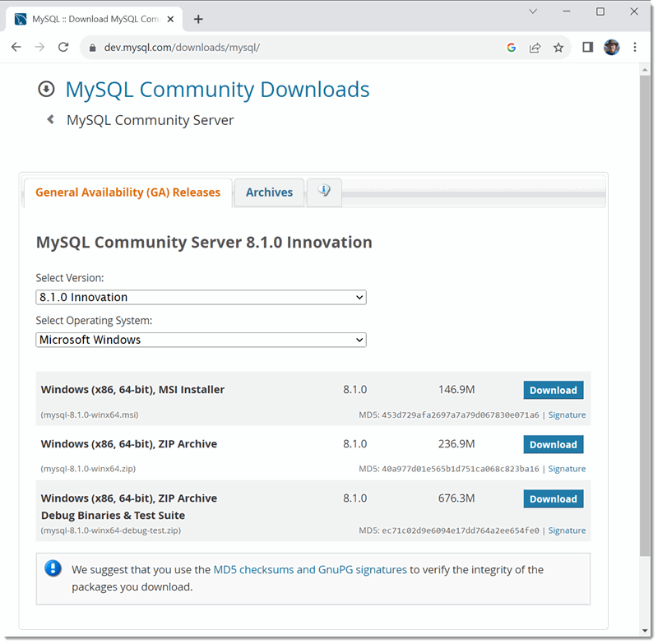Maximize the Chrome window
This screenshot has height=644, width=658.
(x=600, y=12)
